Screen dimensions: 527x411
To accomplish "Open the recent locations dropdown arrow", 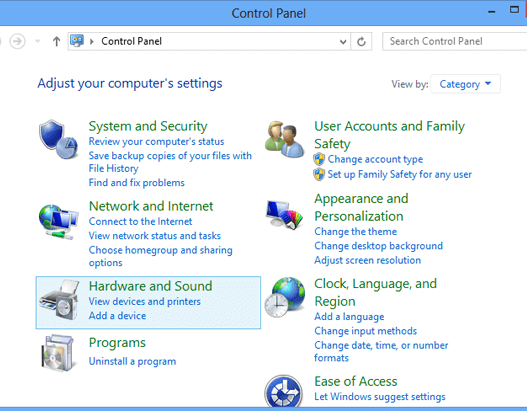I will point(38,42).
